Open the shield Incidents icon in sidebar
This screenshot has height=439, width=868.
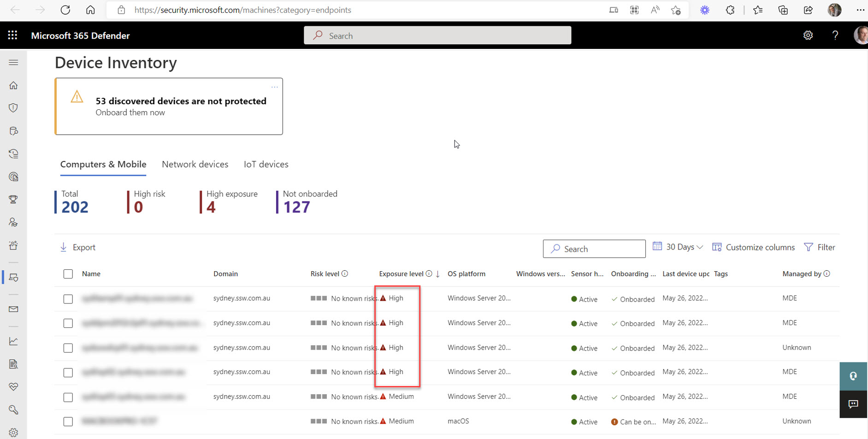coord(13,108)
